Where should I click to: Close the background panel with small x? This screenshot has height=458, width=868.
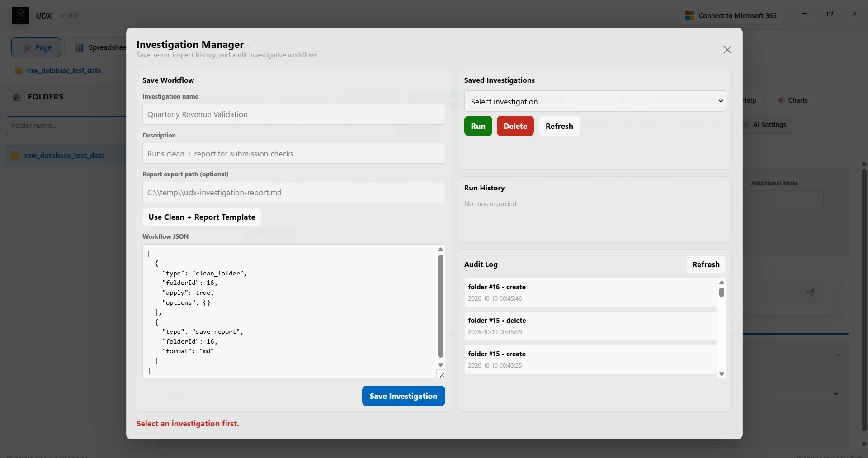click(839, 355)
